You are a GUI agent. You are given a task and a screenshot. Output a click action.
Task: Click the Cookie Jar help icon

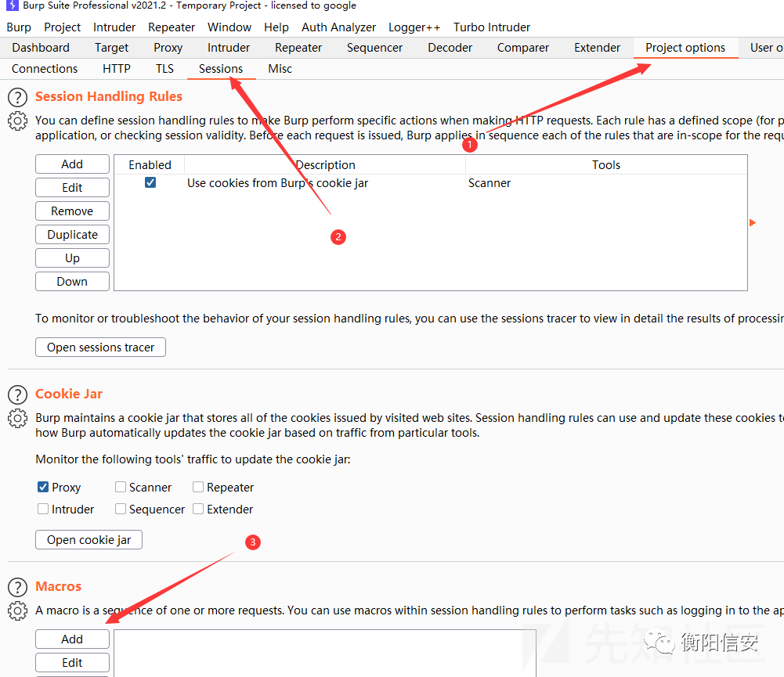(17, 394)
